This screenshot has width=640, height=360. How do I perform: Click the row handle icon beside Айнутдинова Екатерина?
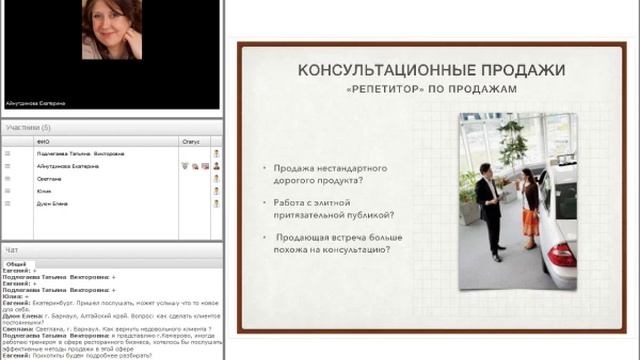point(8,166)
